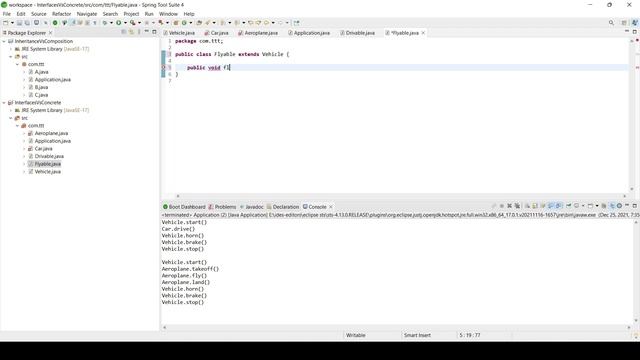Switch to the Drivable.java editor tab

tap(357, 33)
